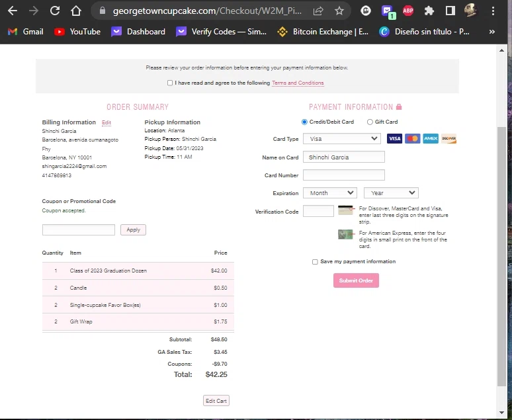512x420 pixels.
Task: Click the Coupons discount -$9.70 value
Action: [x=220, y=364]
